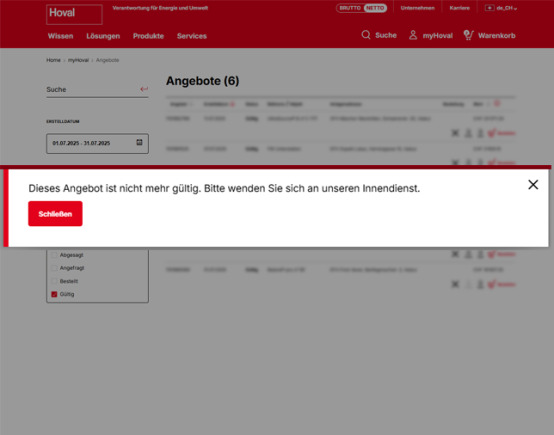Click the X icon in the last offer row
Image resolution: width=554 pixels, height=435 pixels.
click(x=455, y=284)
